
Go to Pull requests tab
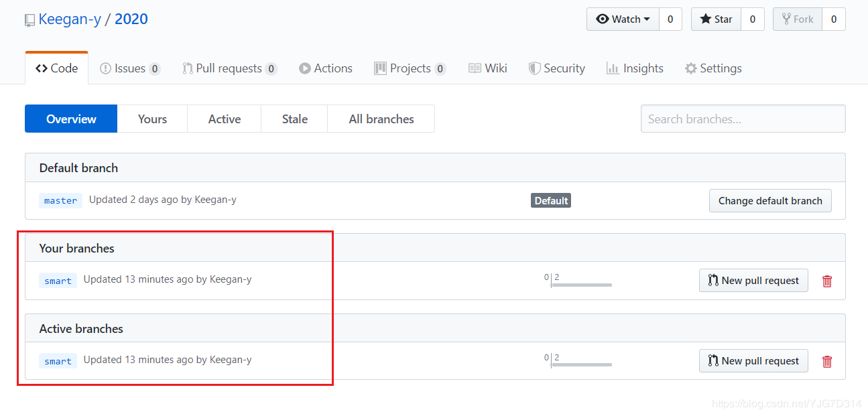(x=229, y=68)
